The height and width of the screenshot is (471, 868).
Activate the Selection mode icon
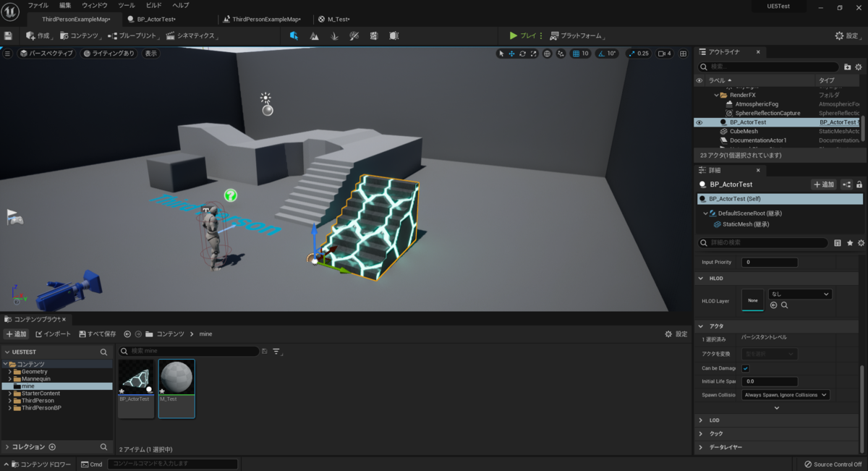(x=294, y=35)
